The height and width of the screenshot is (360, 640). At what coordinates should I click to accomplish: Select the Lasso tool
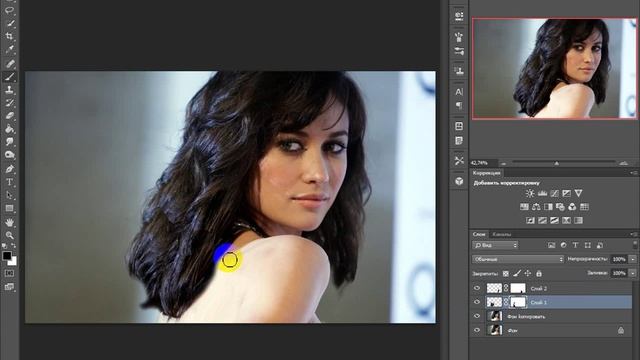point(9,10)
